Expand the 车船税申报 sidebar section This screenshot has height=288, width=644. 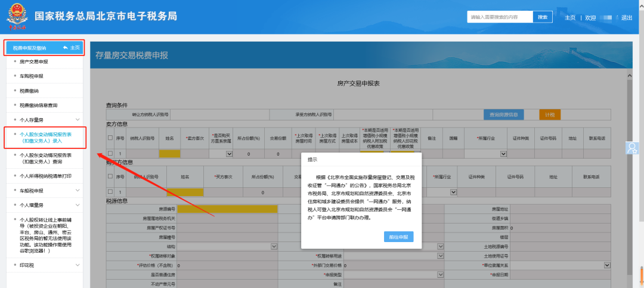point(77,191)
